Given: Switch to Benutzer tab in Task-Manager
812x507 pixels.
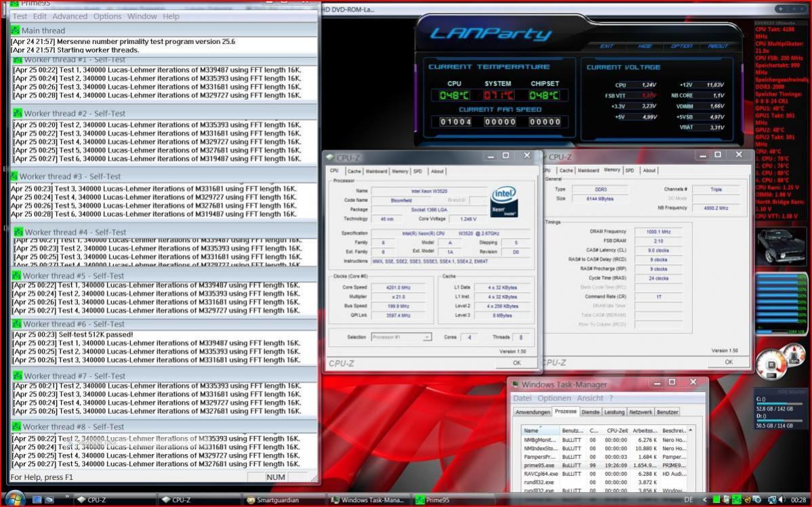Looking at the screenshot, I should (x=667, y=412).
